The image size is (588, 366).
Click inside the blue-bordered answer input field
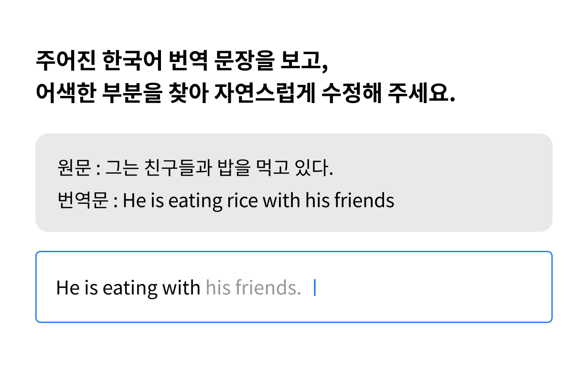click(294, 287)
